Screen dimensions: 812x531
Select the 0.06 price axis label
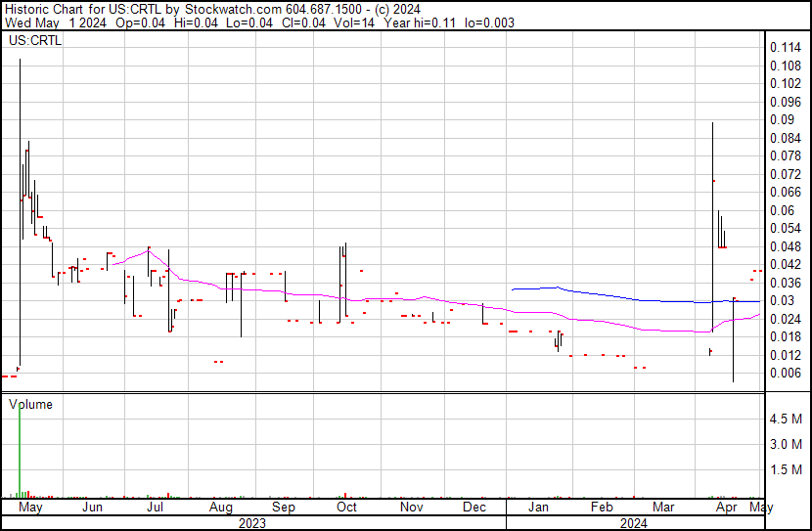coord(782,210)
